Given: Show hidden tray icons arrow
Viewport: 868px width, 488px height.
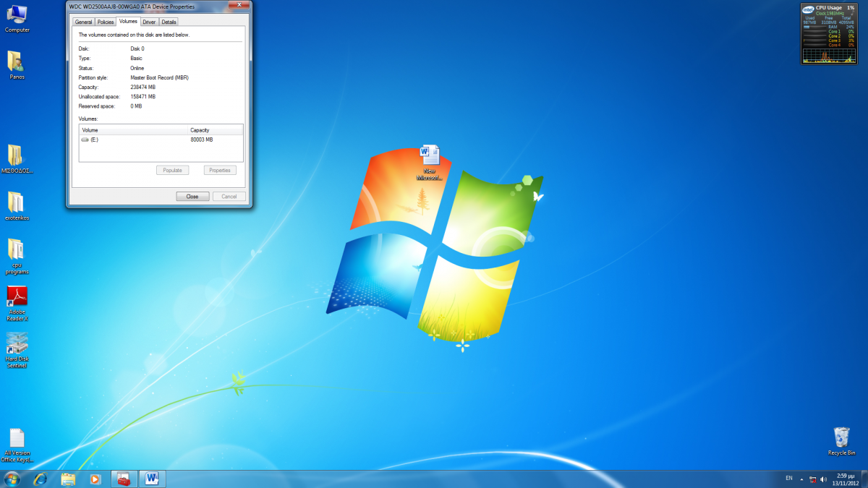Looking at the screenshot, I should [x=801, y=479].
